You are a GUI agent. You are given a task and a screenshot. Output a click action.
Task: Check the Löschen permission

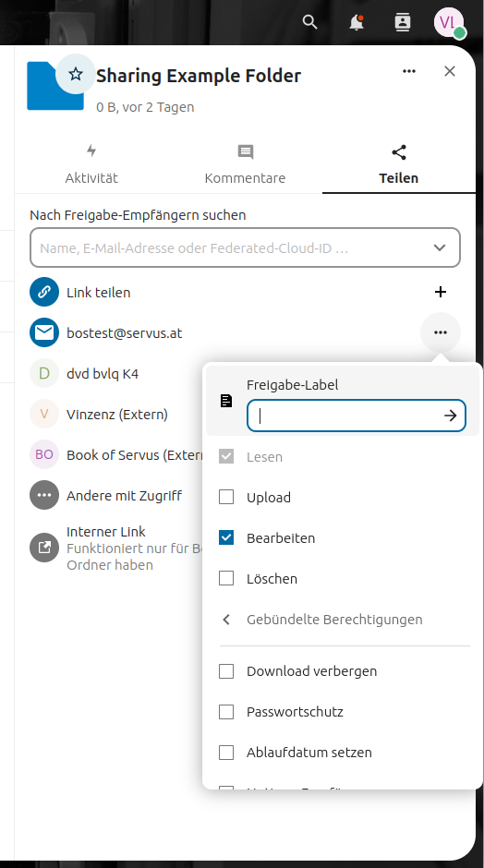tap(226, 578)
